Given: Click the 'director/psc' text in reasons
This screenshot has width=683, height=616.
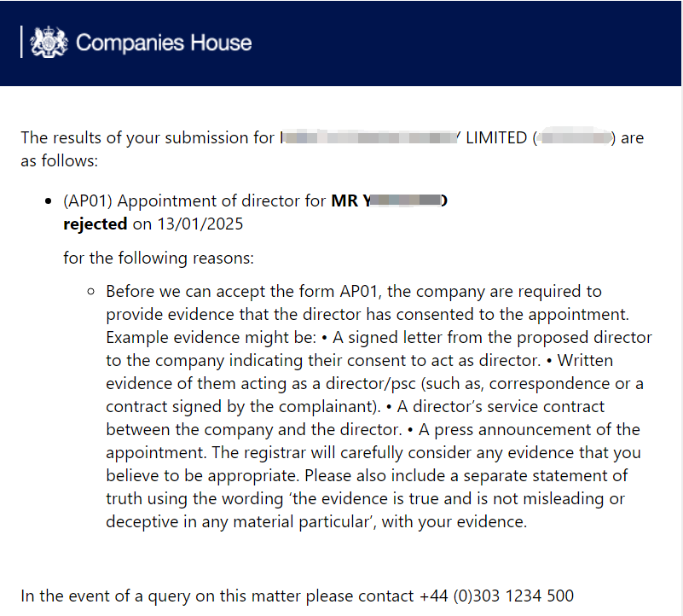Looking at the screenshot, I should pos(371,384).
